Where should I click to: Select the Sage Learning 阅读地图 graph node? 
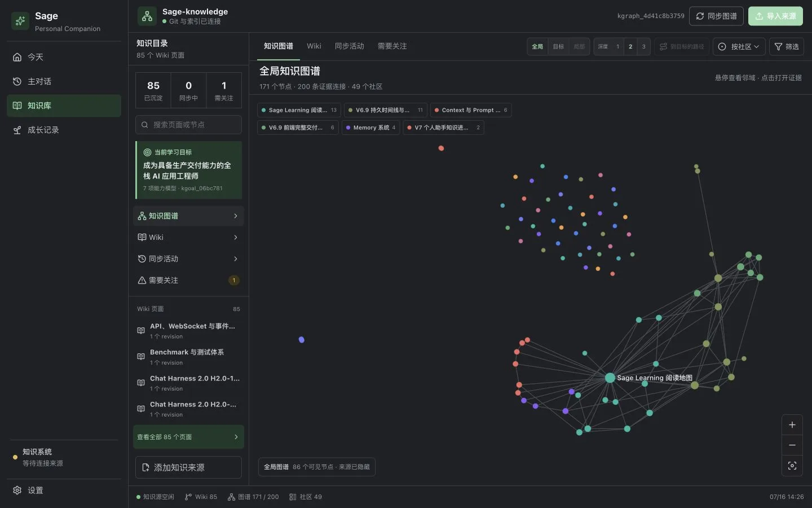coord(610,378)
